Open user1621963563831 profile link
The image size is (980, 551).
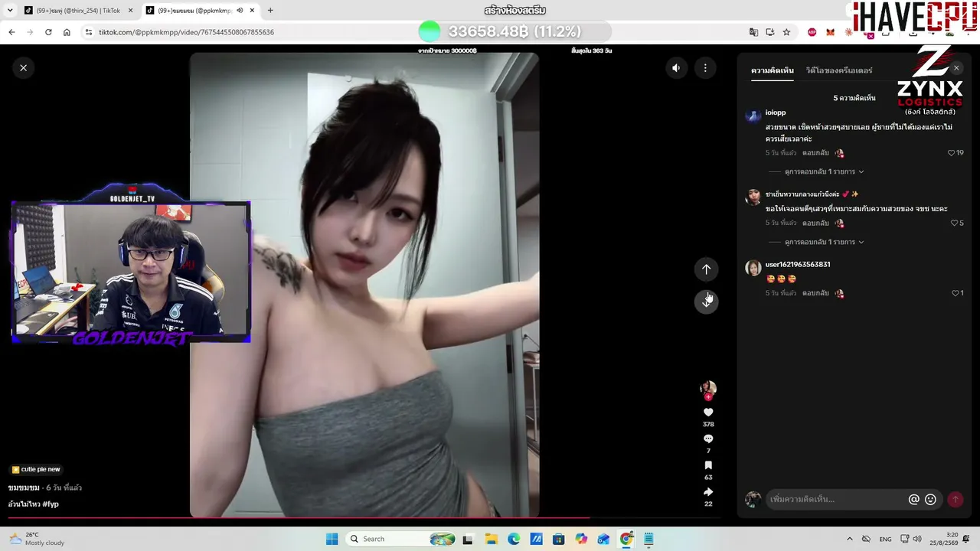coord(798,265)
